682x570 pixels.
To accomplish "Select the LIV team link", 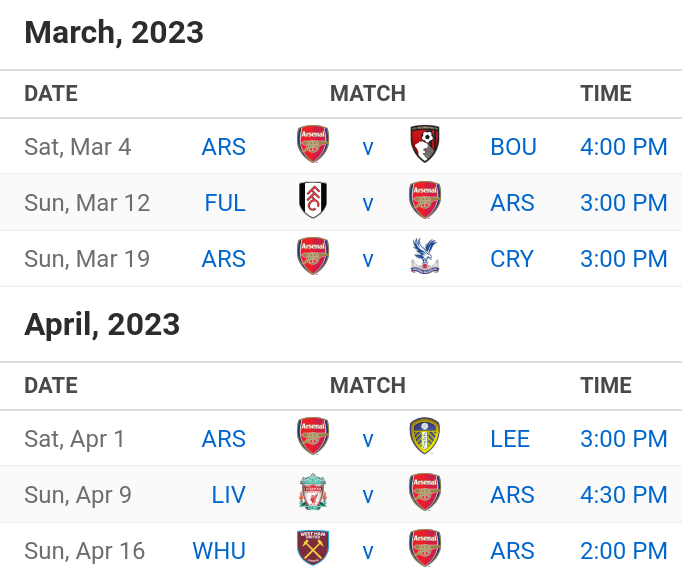I will coord(228,495).
